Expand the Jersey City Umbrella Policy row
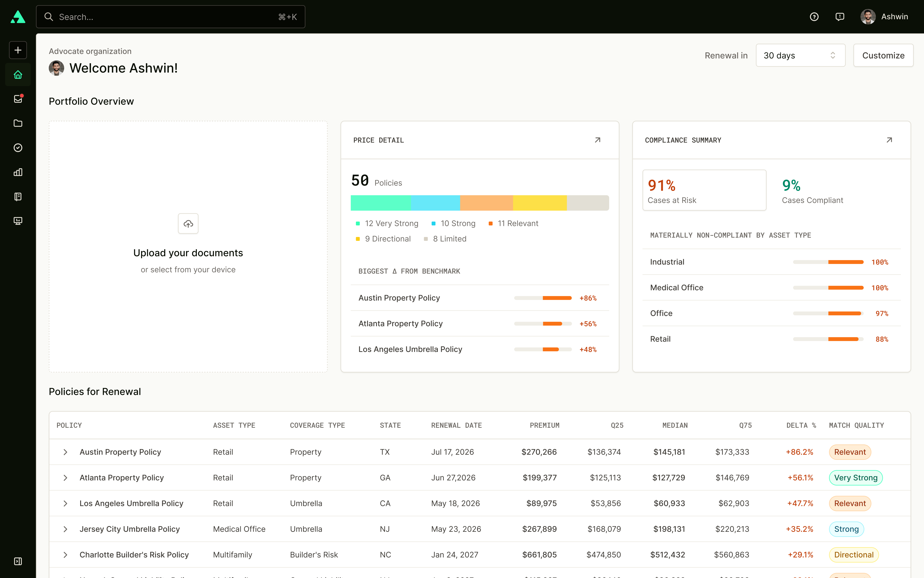This screenshot has height=578, width=924. [x=65, y=529]
